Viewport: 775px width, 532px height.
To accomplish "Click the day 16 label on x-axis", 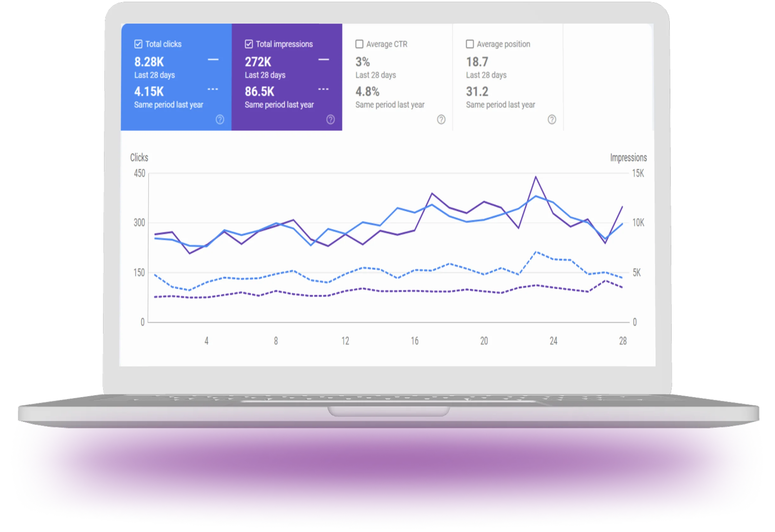I will coord(414,341).
